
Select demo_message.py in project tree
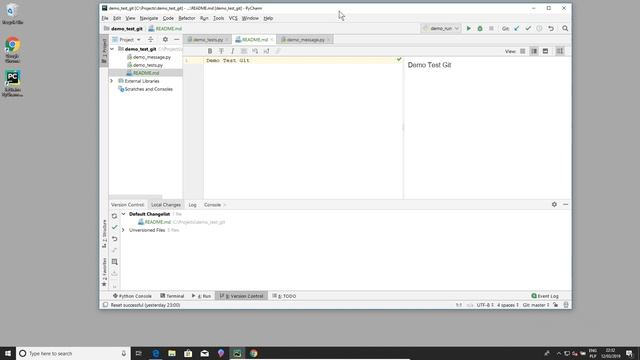coord(149,57)
